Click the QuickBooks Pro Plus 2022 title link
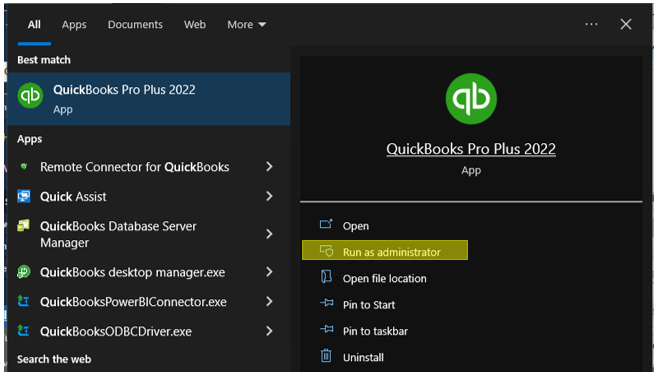The width and height of the screenshot is (657, 376). point(471,149)
